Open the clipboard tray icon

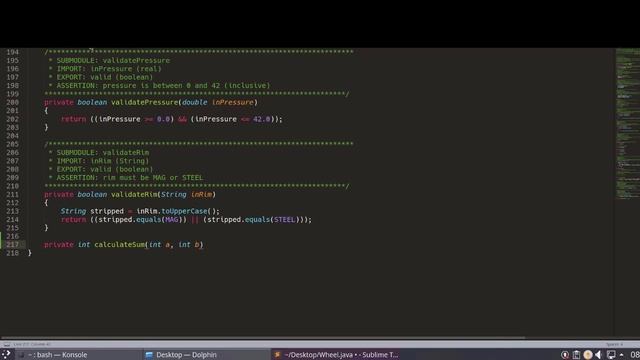[576, 355]
